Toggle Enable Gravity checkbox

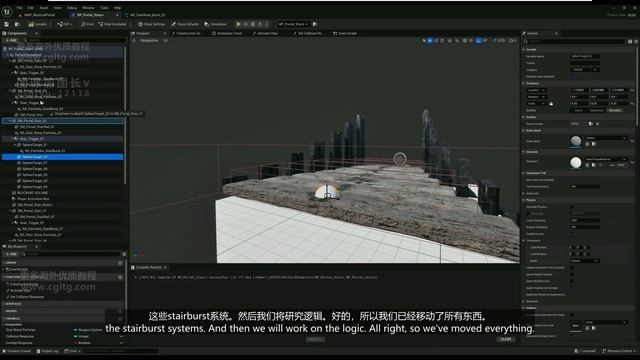point(572,234)
